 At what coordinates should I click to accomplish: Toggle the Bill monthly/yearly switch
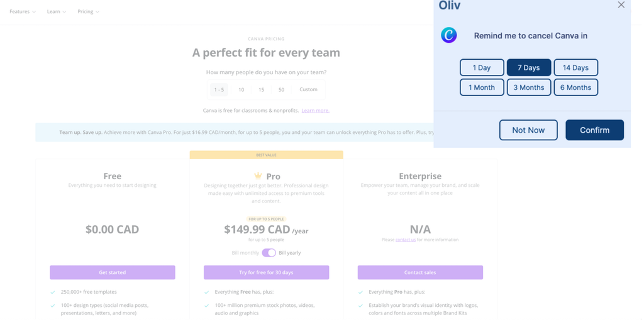(269, 253)
